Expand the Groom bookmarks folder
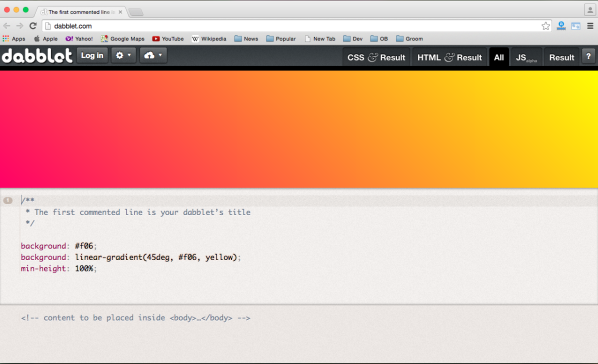 (409, 39)
